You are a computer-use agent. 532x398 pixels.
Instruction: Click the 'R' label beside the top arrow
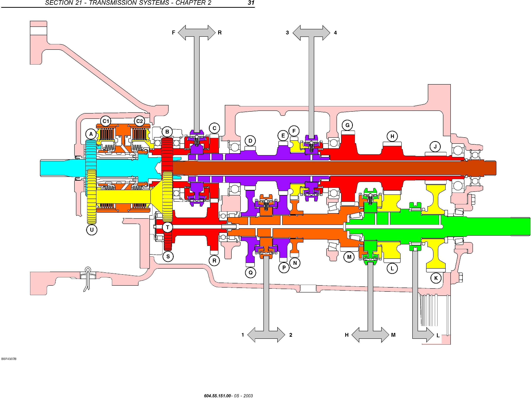tap(220, 33)
